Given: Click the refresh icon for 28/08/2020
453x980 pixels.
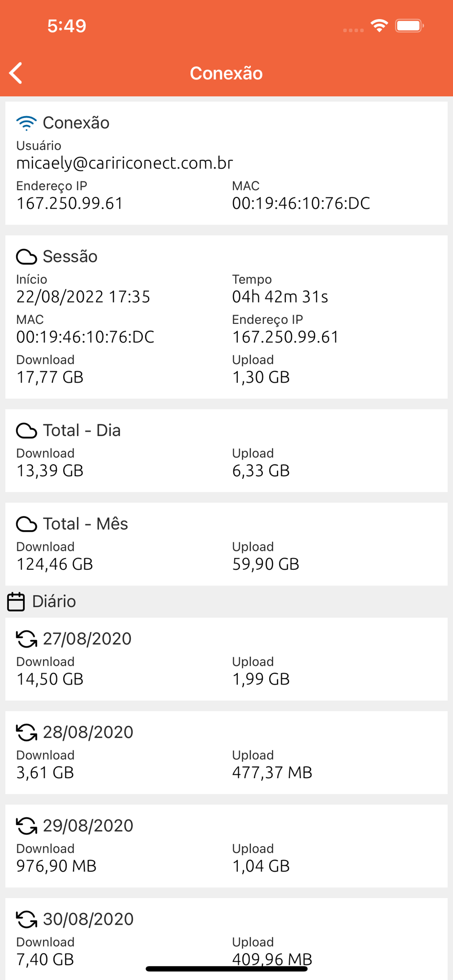Looking at the screenshot, I should coord(26,732).
